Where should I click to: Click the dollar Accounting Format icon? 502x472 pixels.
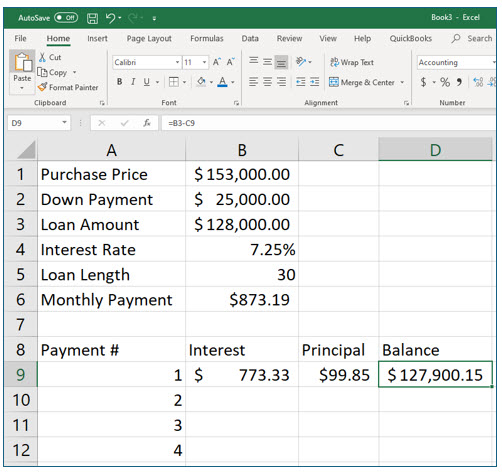point(423,82)
